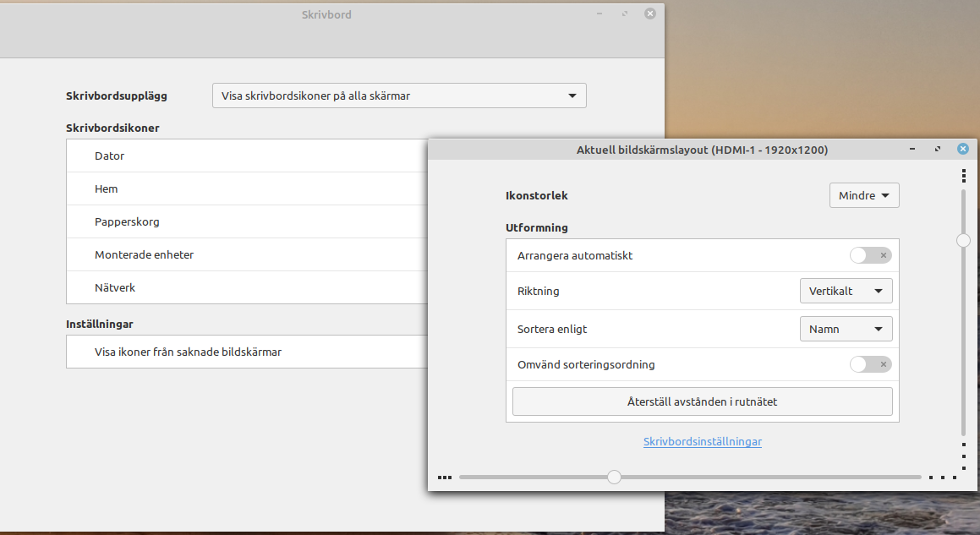Screen dimensions: 980x535
Task: Select the Hem row in Skrivbordsikoner
Action: (247, 188)
